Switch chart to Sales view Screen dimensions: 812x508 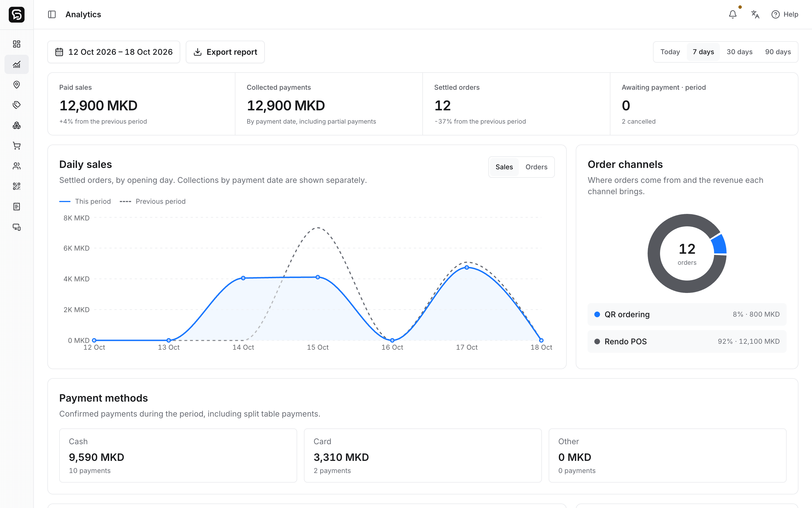coord(504,167)
